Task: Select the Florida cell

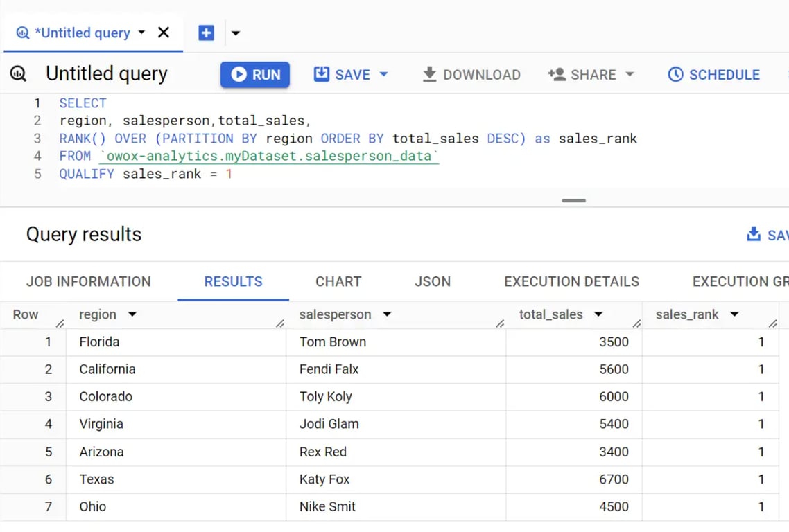Action: pyautogui.click(x=176, y=342)
